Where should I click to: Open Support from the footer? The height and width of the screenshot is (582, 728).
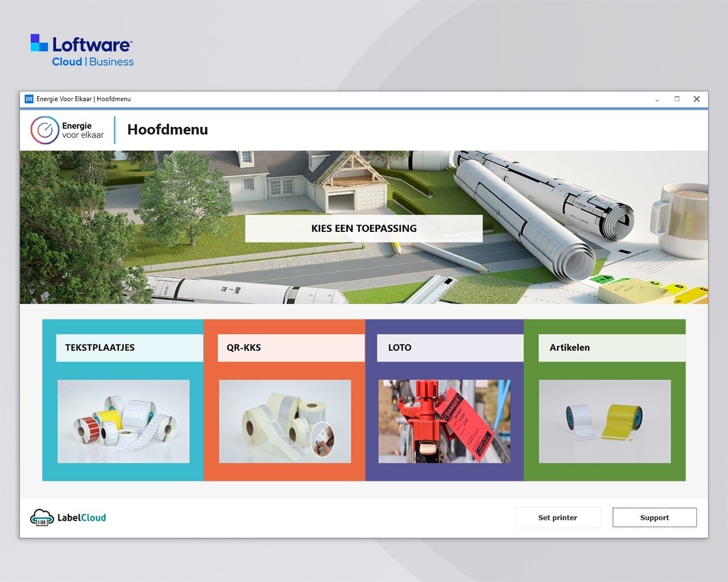654,518
